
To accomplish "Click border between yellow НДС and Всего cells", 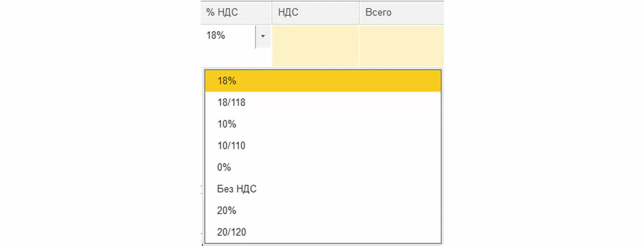I will [x=359, y=46].
